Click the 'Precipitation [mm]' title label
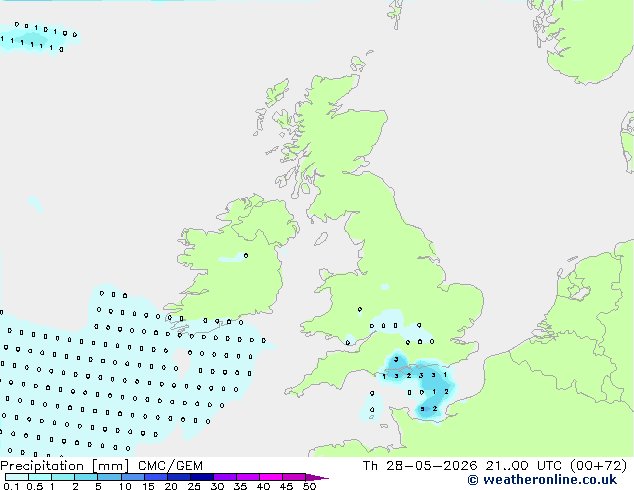This screenshot has width=634, height=490. (65, 466)
